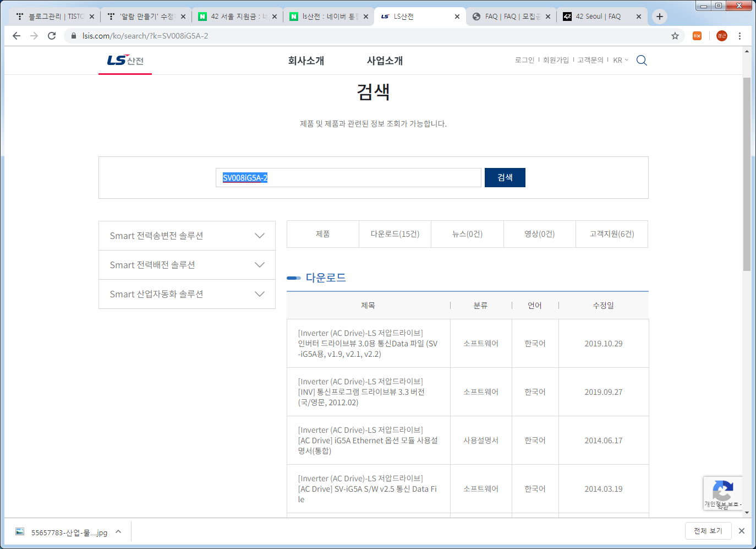756x549 pixels.
Task: Reload the page with refresh icon
Action: (52, 36)
